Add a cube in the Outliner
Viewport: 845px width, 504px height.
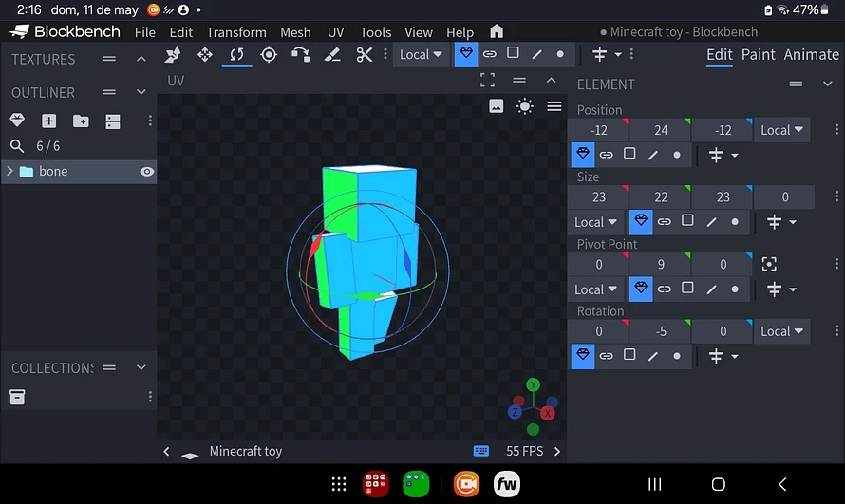tap(49, 121)
